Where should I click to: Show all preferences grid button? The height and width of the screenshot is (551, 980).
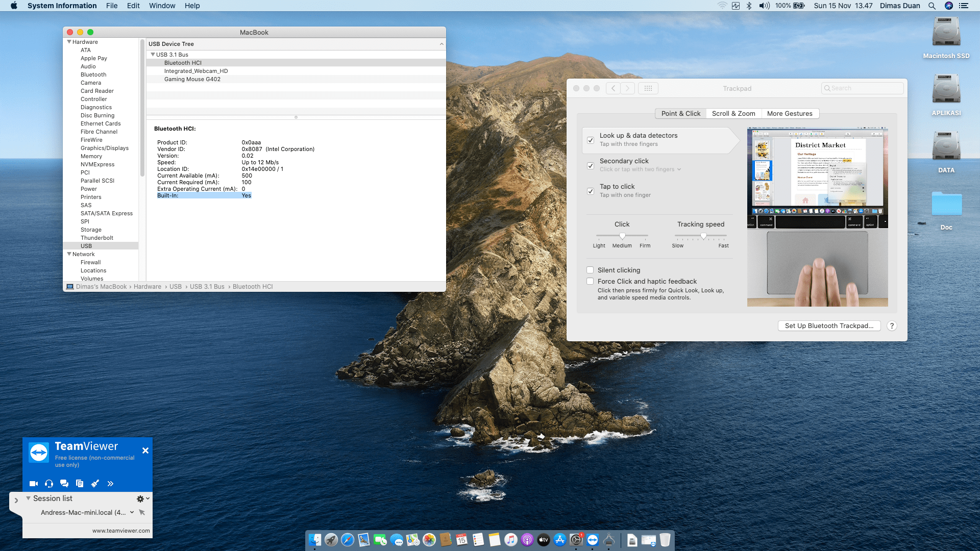[648, 88]
